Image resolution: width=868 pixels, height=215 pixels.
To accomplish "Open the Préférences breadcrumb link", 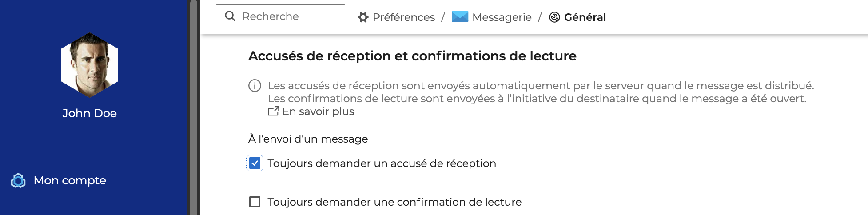I will 403,17.
